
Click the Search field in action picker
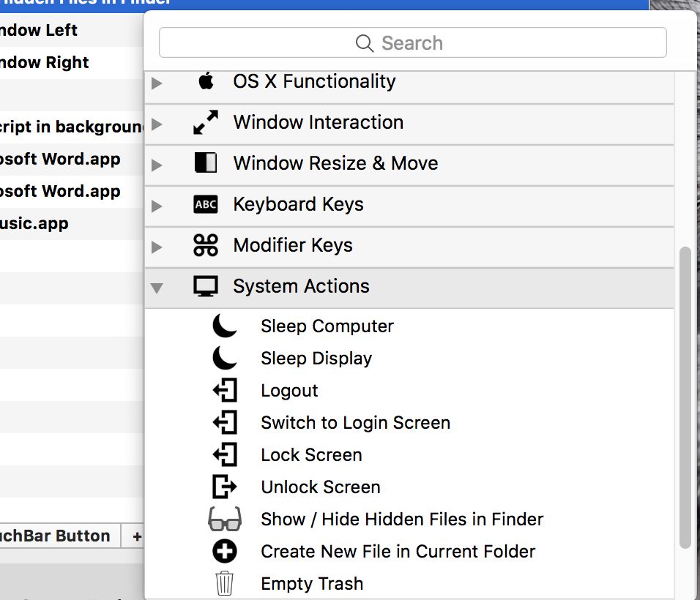click(412, 43)
